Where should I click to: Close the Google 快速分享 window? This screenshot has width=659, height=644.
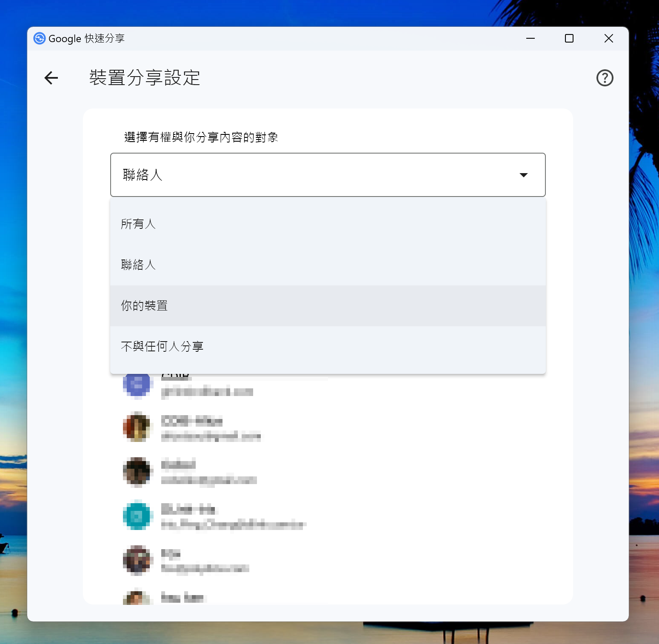coord(609,38)
